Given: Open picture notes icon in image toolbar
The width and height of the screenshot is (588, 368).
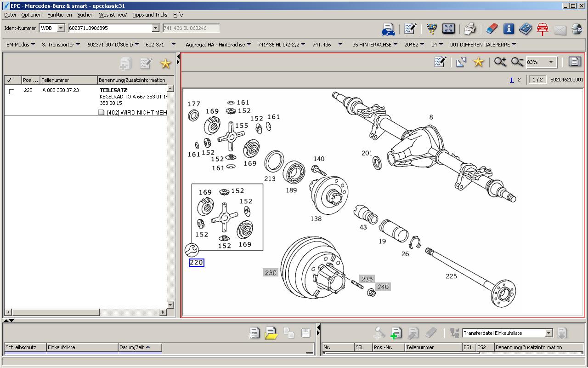Looking at the screenshot, I should (440, 62).
